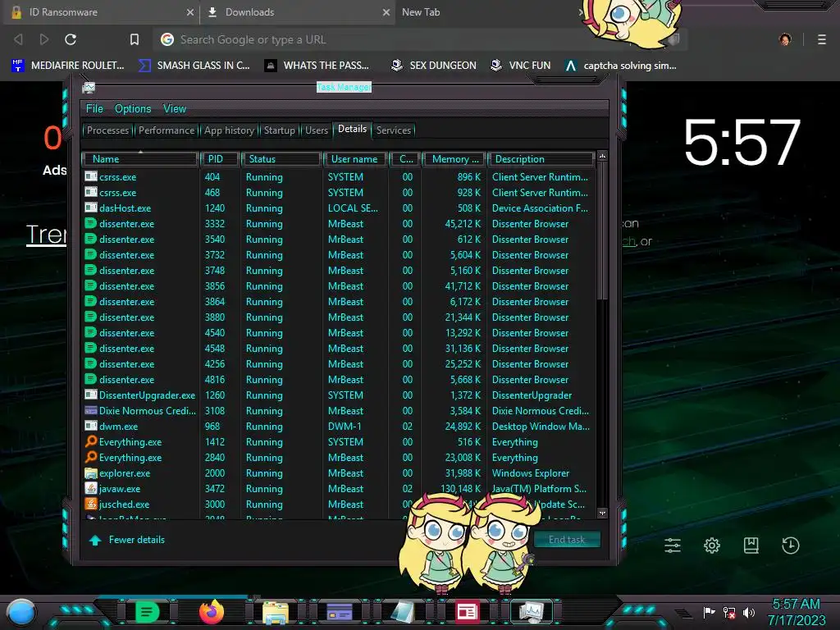The image size is (840, 630).
Task: Click scrollbar up arrow in process list
Action: pyautogui.click(x=602, y=156)
